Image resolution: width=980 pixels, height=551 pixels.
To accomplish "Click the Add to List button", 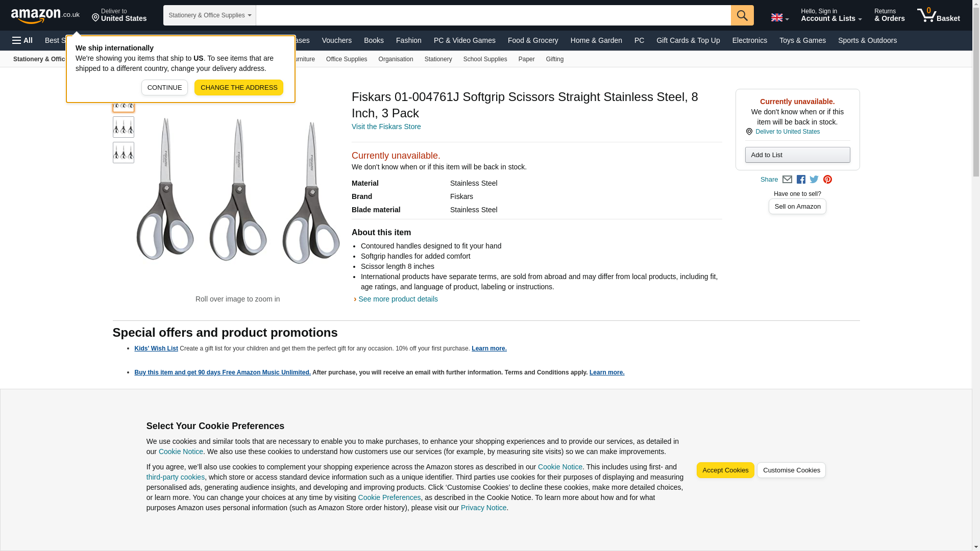I will pos(797,155).
